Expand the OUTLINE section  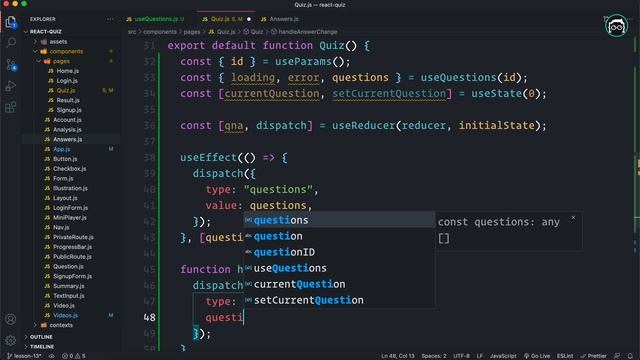(x=41, y=337)
